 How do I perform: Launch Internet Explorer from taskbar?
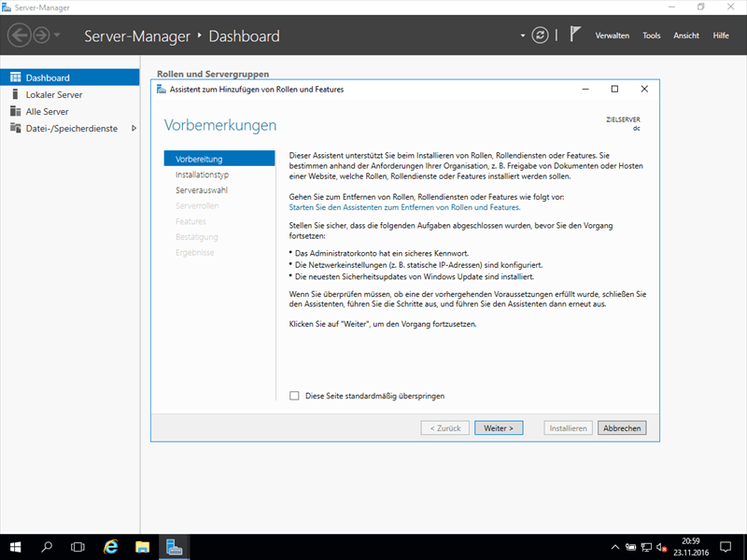110,547
